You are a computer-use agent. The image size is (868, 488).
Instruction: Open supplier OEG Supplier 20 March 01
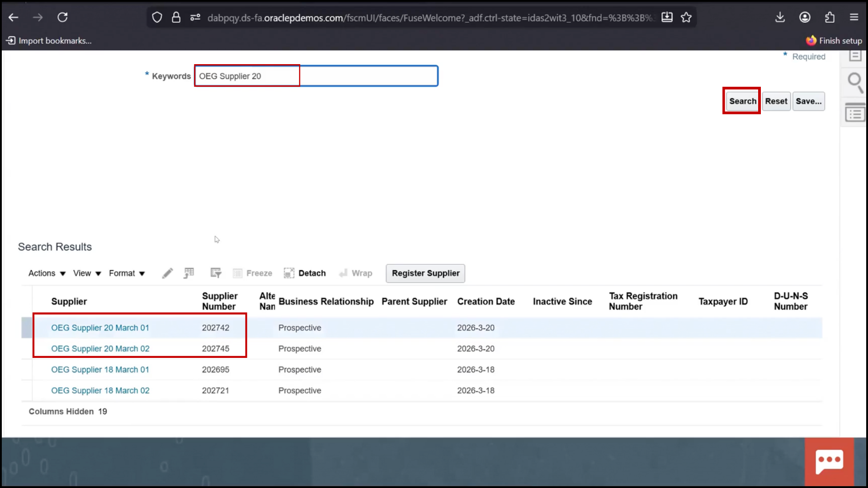(100, 328)
